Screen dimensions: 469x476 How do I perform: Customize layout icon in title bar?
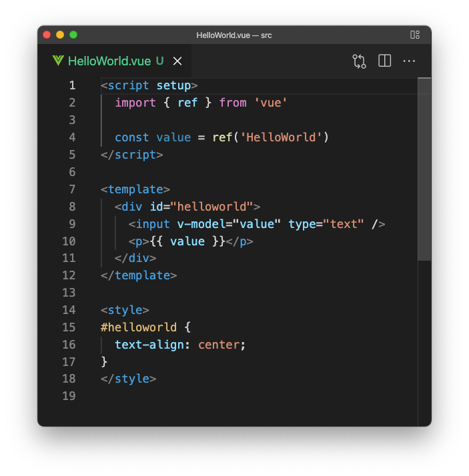point(414,35)
